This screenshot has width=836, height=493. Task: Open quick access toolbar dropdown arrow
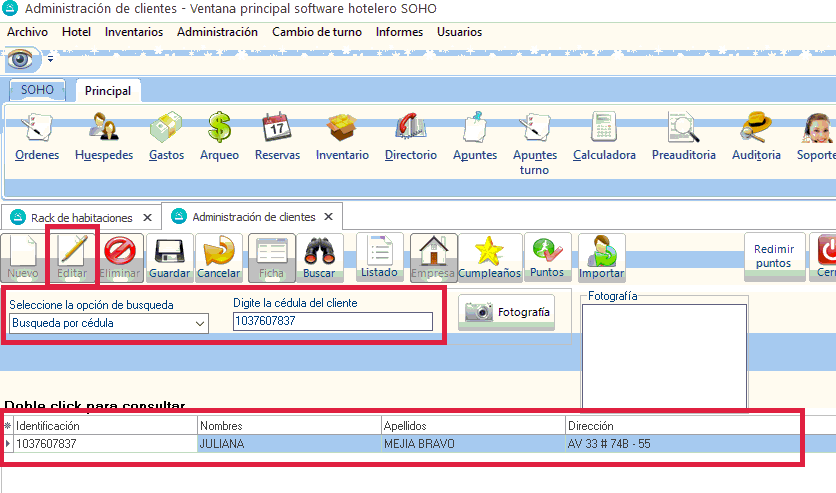coord(50,60)
